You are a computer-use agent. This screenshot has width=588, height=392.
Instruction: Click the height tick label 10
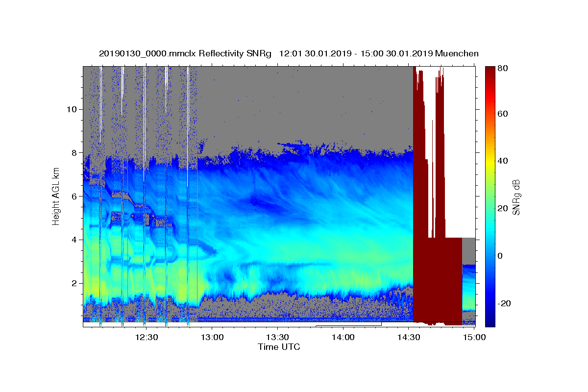[x=72, y=109]
